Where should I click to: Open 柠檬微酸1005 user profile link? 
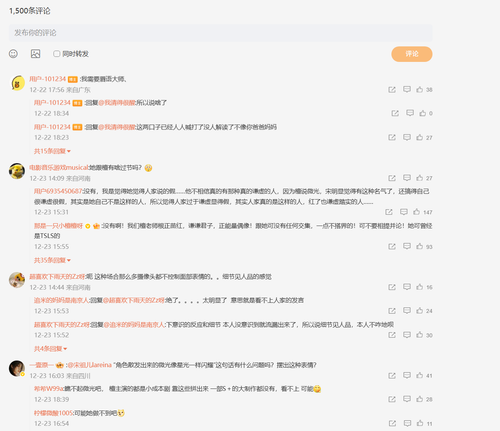coord(53,413)
